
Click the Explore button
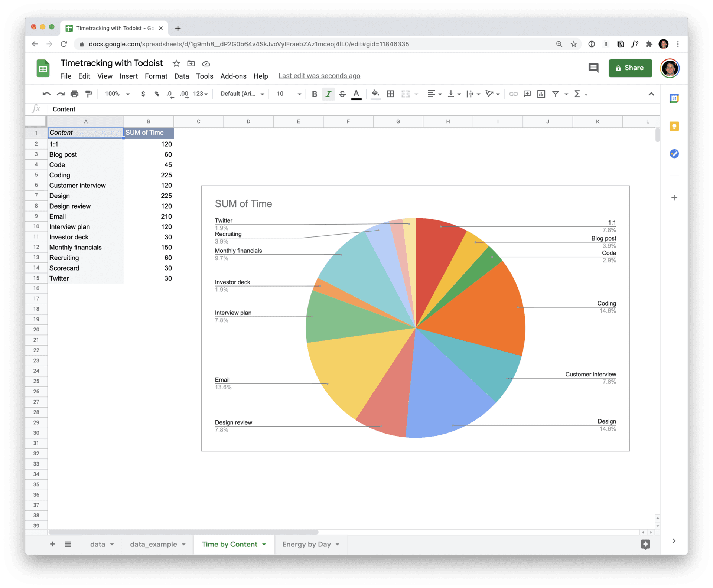click(x=646, y=544)
